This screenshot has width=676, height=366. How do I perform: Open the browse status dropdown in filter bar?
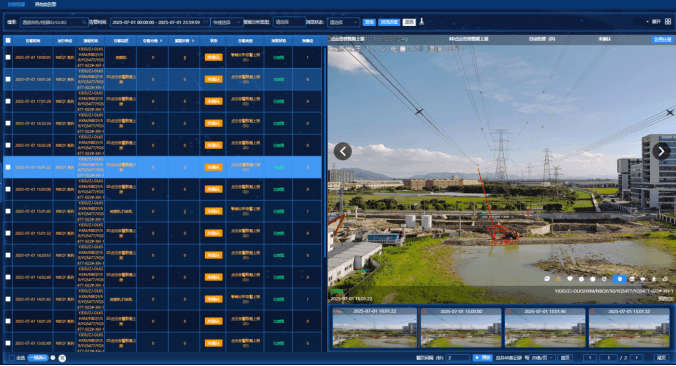(x=343, y=22)
